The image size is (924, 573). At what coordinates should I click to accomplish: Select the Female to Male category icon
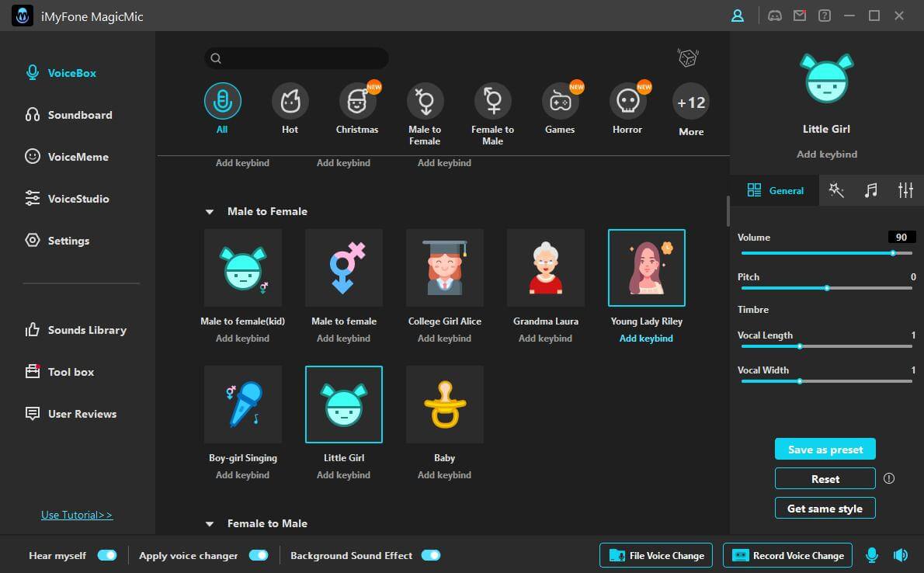[x=492, y=101]
